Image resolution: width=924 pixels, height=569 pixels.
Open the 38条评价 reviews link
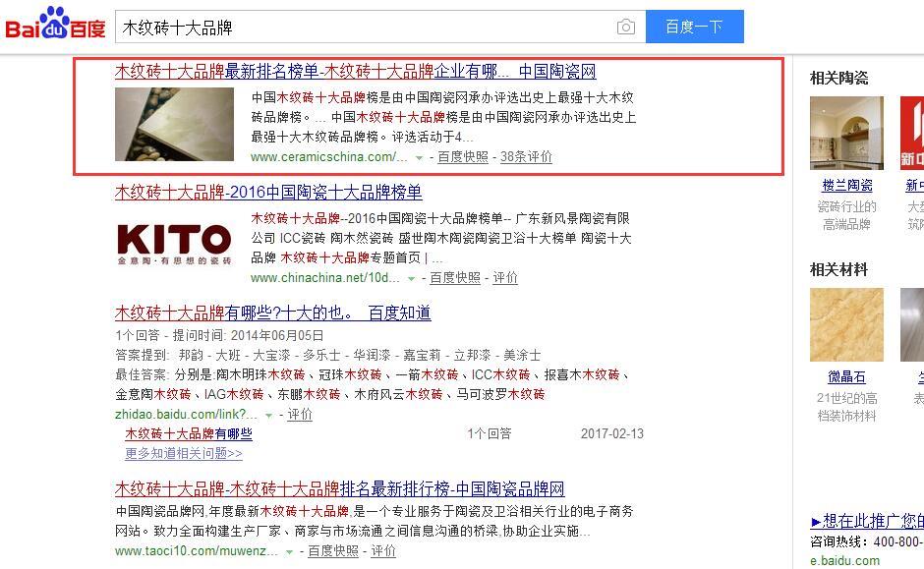tap(526, 156)
